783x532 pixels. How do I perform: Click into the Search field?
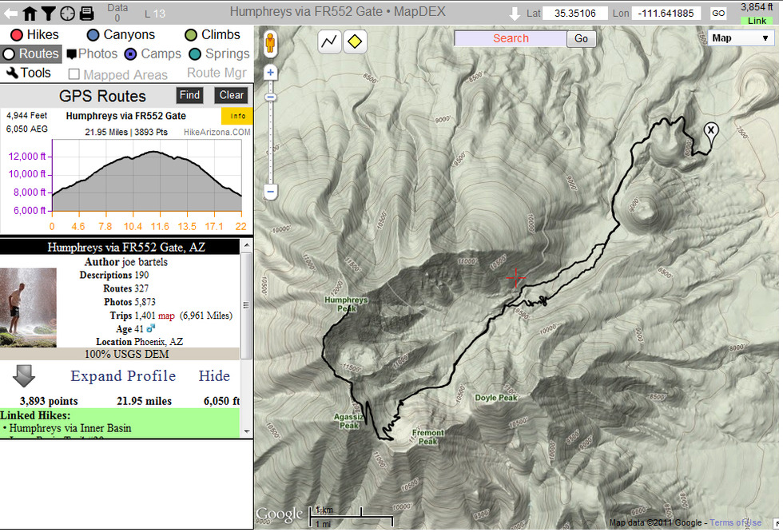tap(511, 38)
